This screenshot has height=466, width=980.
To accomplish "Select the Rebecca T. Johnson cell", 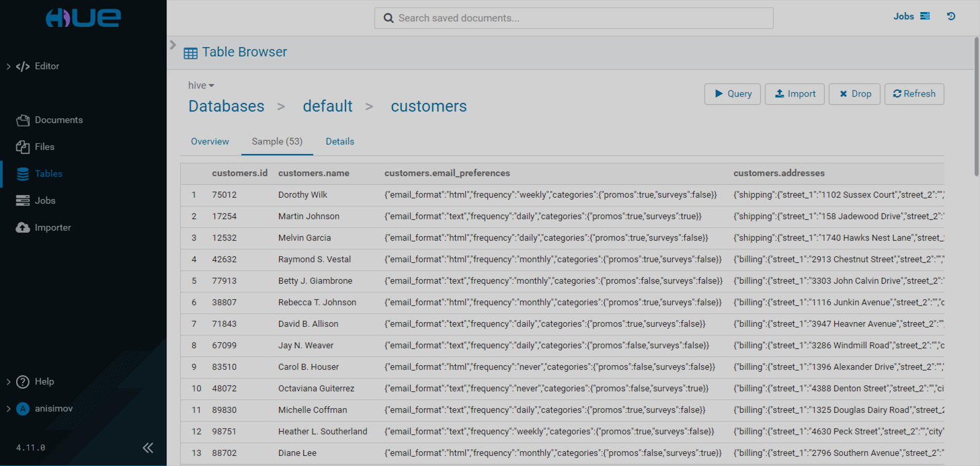I will click(x=317, y=303).
